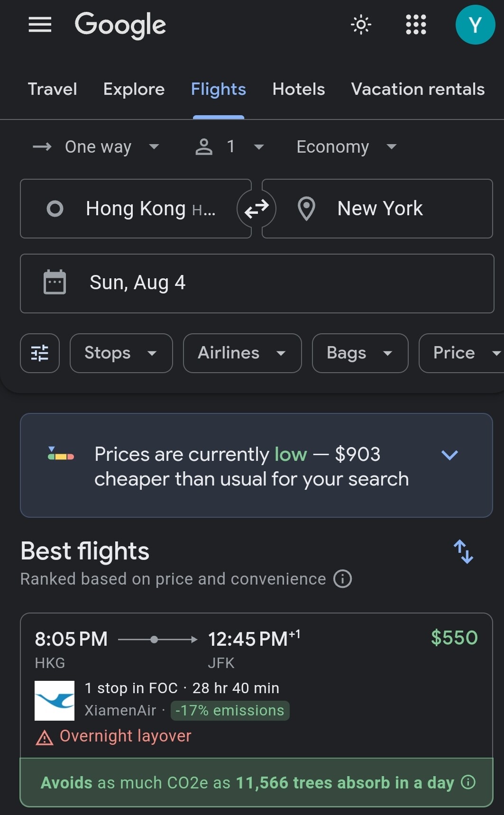
Task: Open passenger count dropdown
Action: pyautogui.click(x=230, y=147)
